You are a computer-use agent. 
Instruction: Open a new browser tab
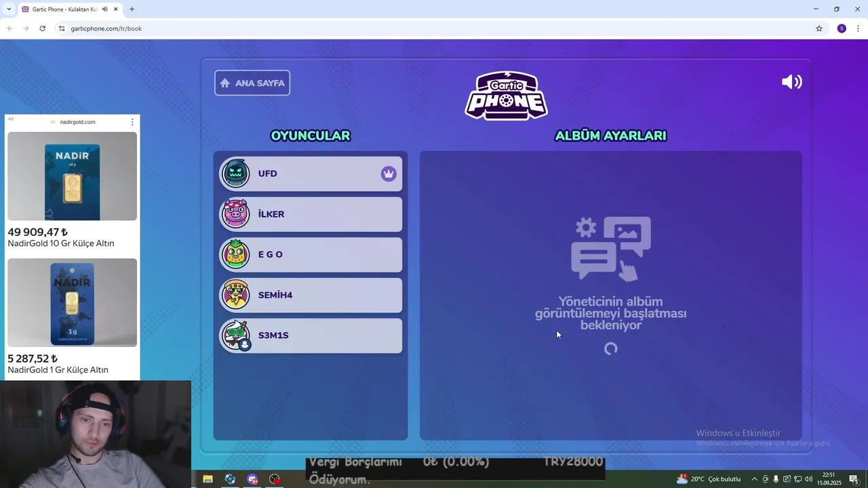click(132, 9)
